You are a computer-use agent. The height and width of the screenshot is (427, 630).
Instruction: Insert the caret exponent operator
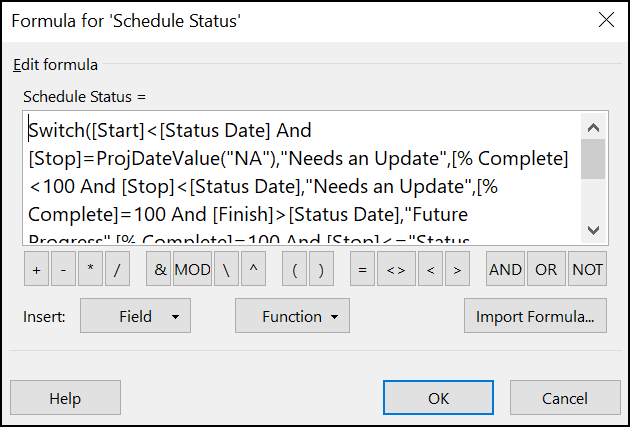(253, 269)
